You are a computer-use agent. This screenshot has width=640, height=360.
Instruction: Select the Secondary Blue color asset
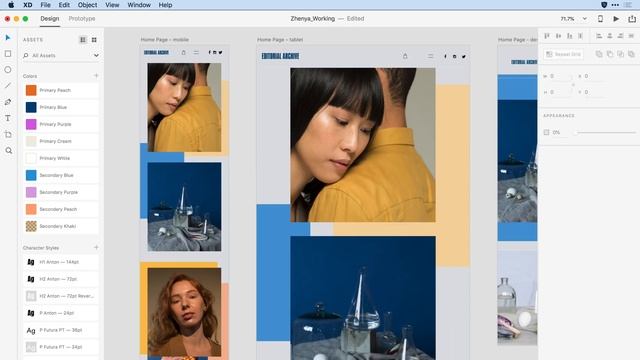[61, 175]
